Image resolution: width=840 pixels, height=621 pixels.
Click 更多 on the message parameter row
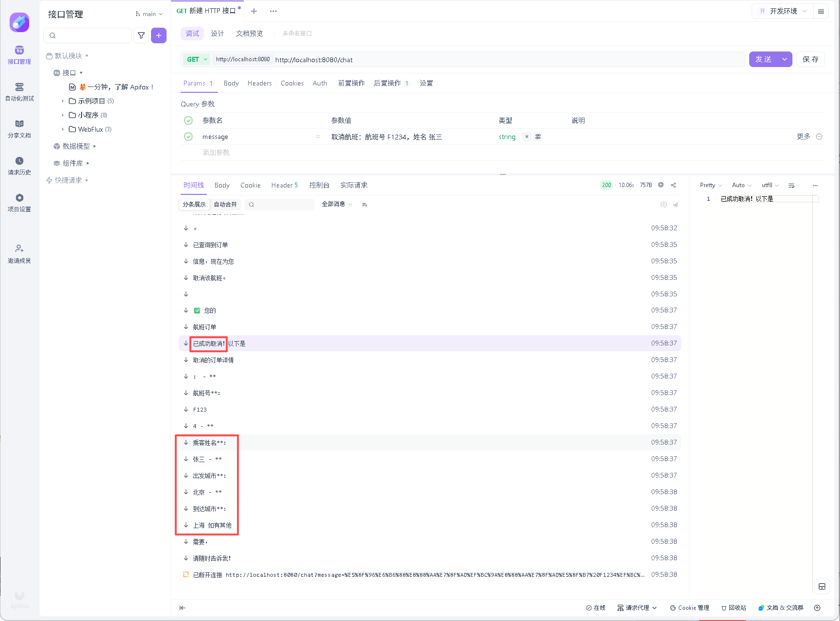[804, 137]
